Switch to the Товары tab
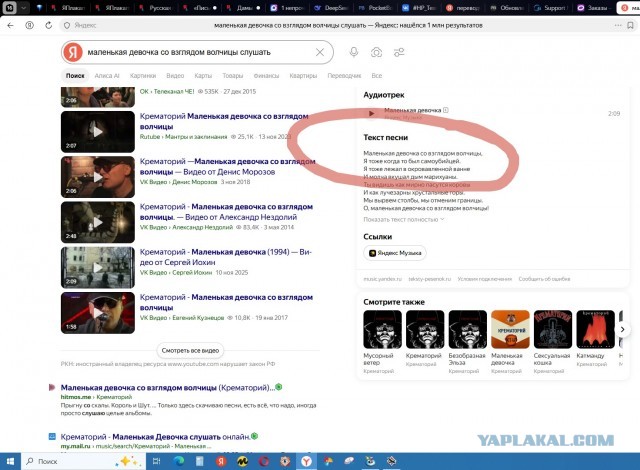The height and width of the screenshot is (470, 640). coord(233,76)
